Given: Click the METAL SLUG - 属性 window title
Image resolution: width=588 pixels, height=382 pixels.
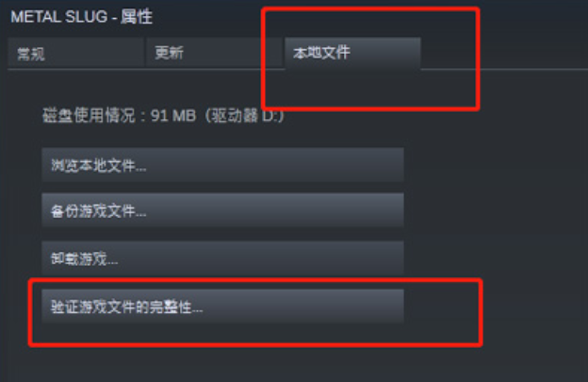Looking at the screenshot, I should [81, 17].
